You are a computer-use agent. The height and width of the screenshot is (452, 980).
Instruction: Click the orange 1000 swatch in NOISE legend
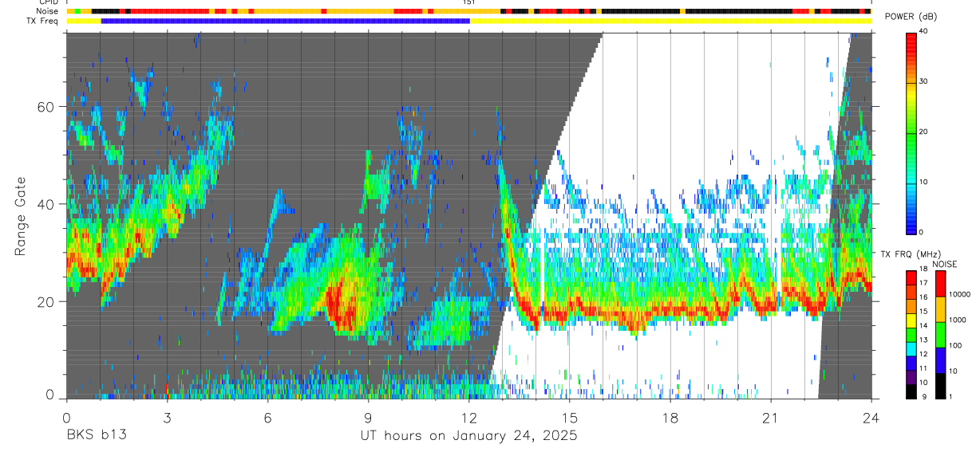coord(939,309)
